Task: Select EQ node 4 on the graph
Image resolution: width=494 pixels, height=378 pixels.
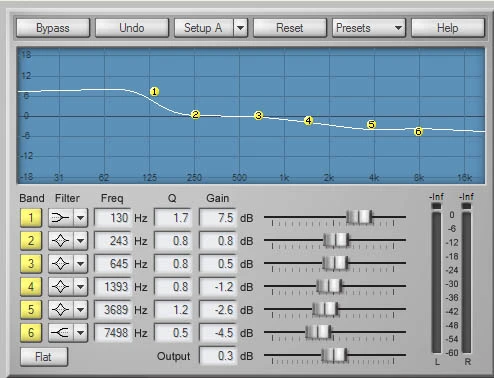Action: click(309, 121)
